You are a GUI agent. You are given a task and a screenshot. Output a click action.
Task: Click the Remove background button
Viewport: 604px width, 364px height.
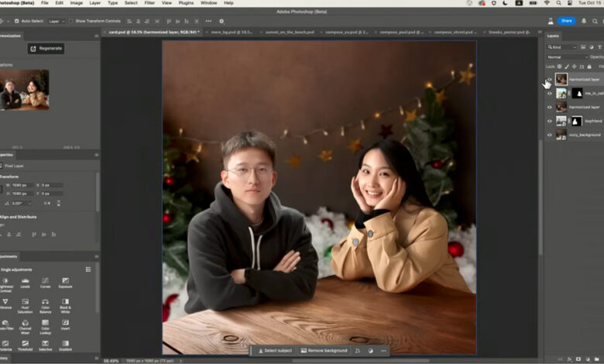point(324,351)
